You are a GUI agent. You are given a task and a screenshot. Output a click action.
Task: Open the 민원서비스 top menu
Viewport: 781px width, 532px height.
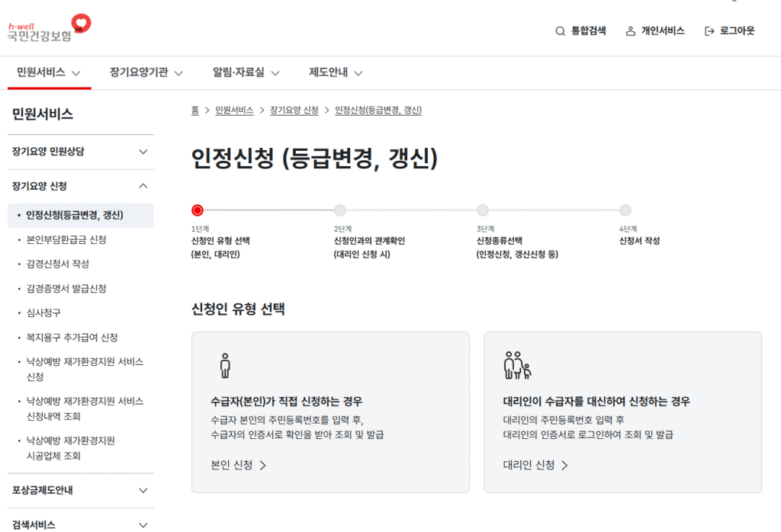click(48, 72)
